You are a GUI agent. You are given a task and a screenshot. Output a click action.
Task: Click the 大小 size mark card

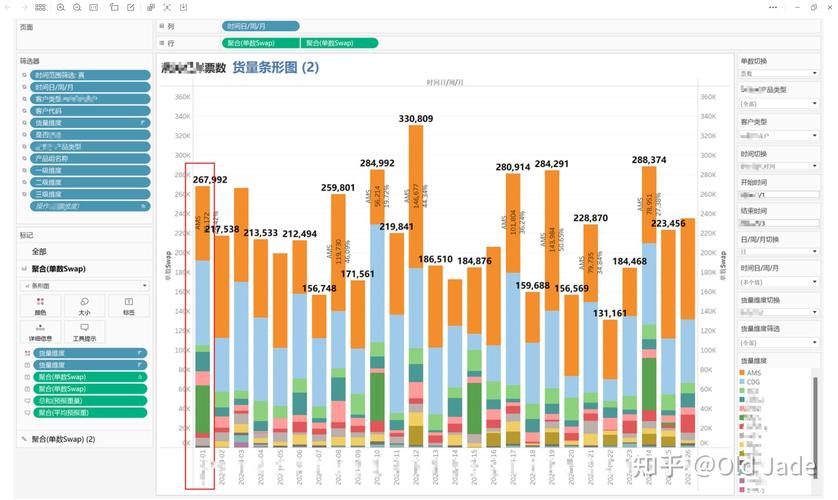pyautogui.click(x=84, y=307)
